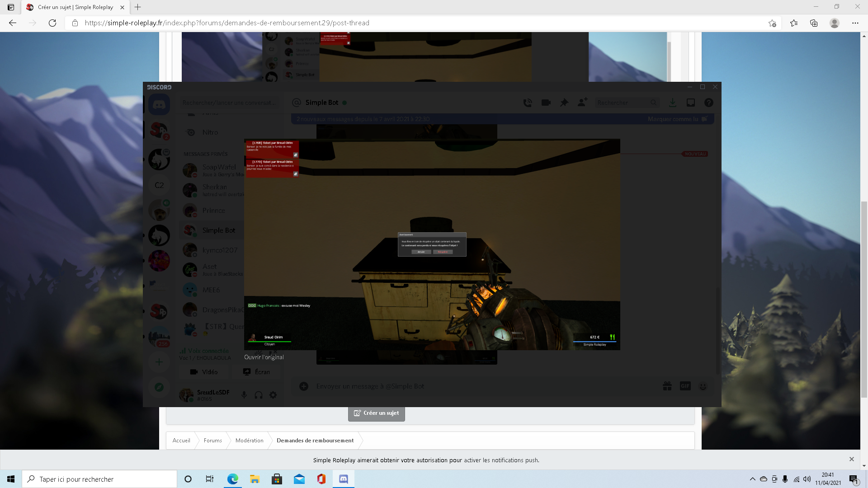The width and height of the screenshot is (868, 488).
Task: Open Discord help icon
Action: click(x=709, y=103)
